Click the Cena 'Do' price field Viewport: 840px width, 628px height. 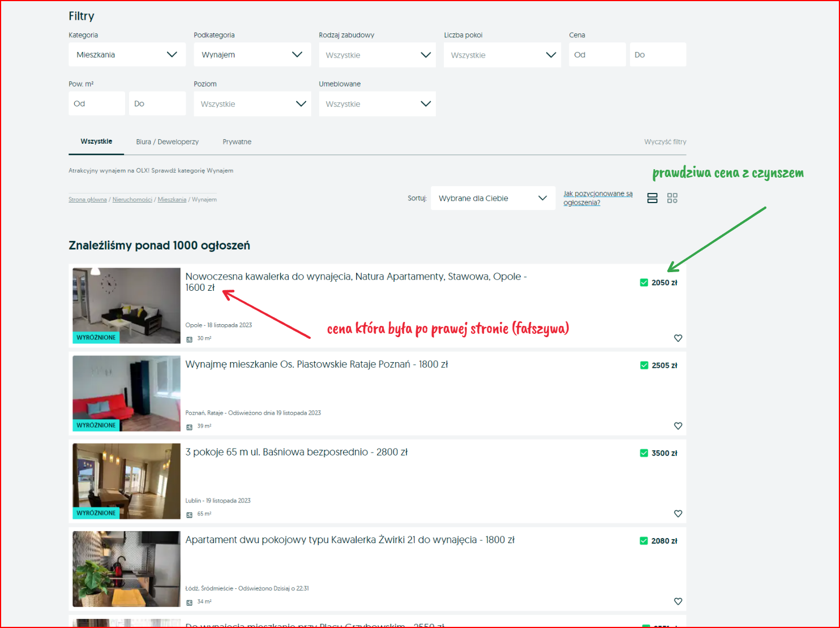[x=658, y=54]
